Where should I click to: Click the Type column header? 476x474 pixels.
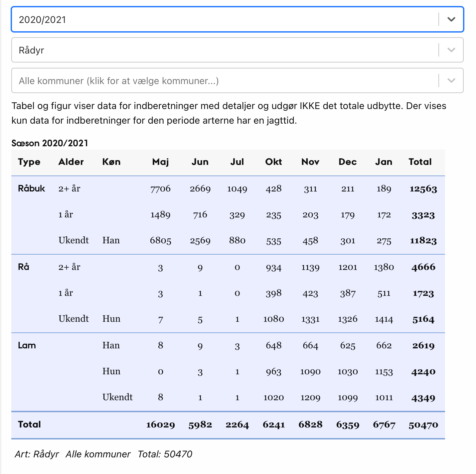[x=29, y=162]
